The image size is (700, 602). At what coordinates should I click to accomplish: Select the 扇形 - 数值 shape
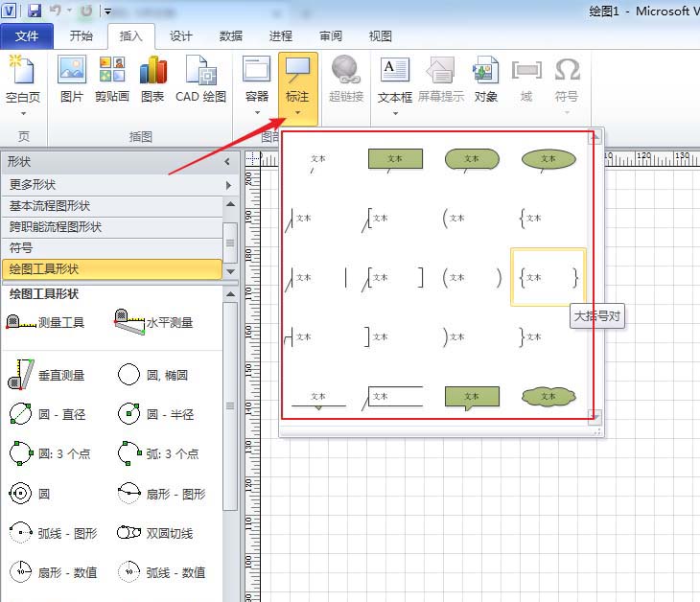pos(53,572)
